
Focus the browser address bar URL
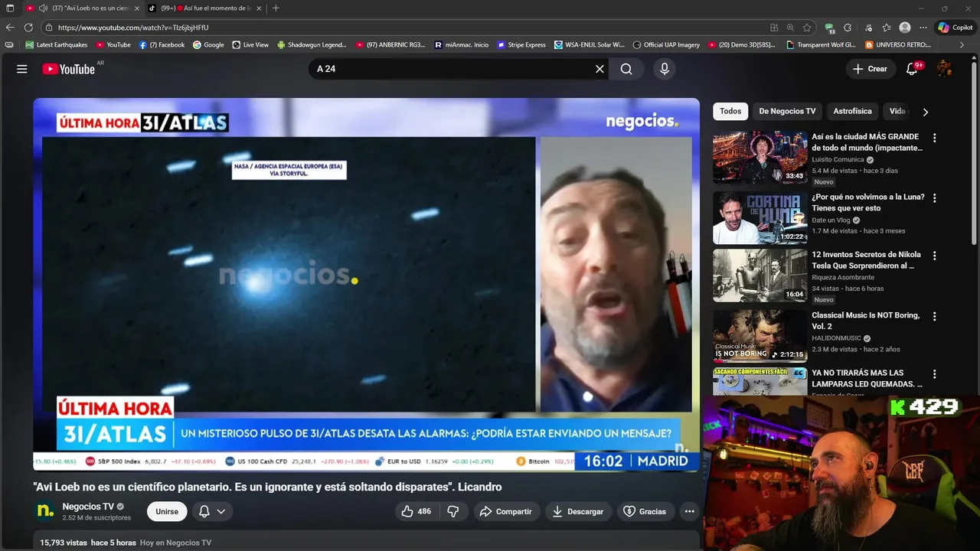(134, 28)
